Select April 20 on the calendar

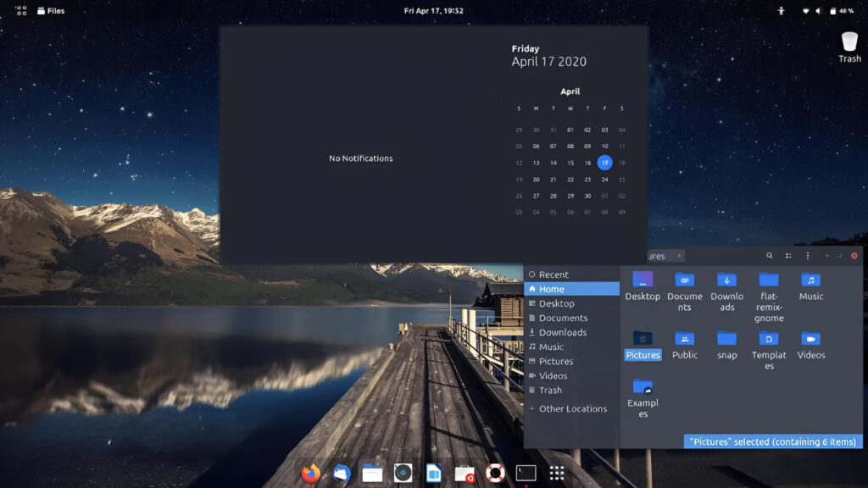point(534,180)
